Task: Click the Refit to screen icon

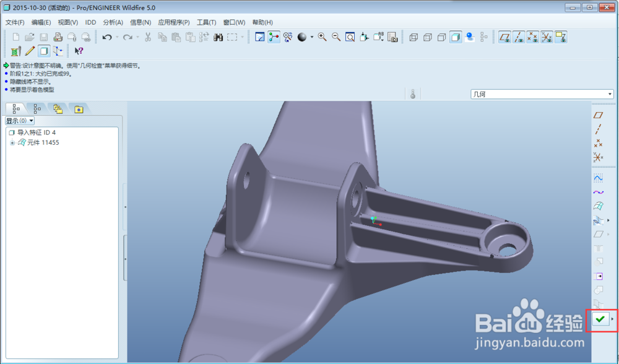Action: (x=350, y=37)
